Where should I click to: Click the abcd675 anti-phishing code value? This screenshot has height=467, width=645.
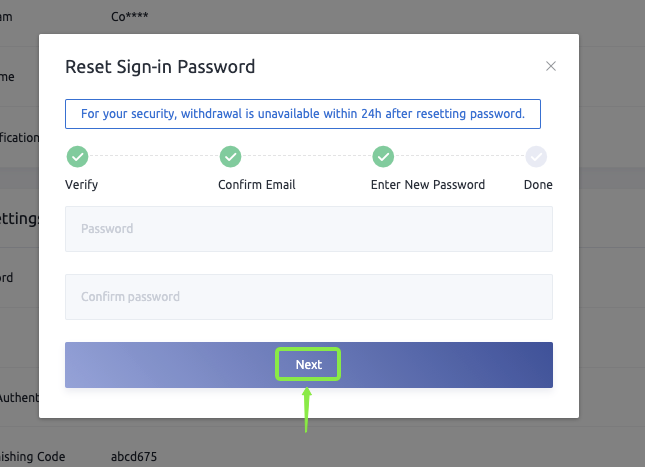coord(134,457)
